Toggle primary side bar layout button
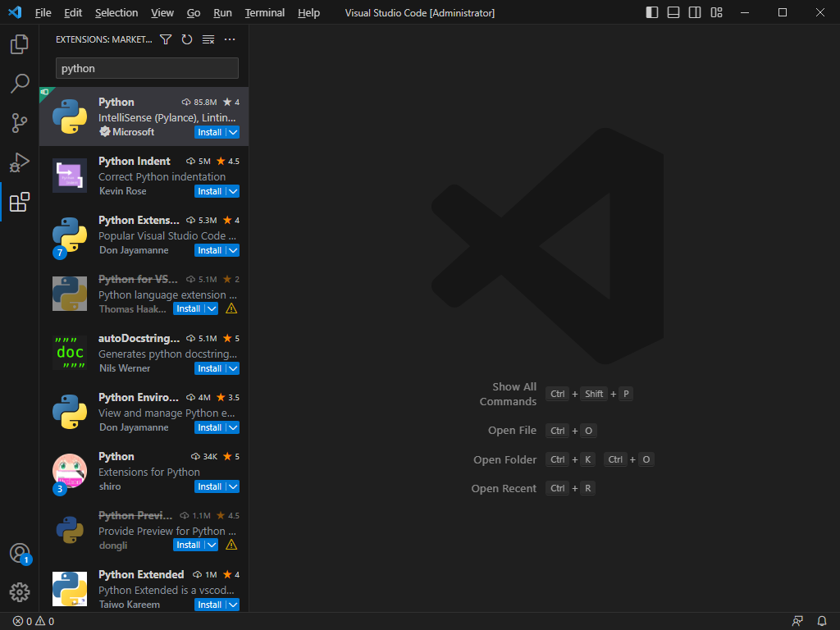840x630 pixels. (652, 13)
